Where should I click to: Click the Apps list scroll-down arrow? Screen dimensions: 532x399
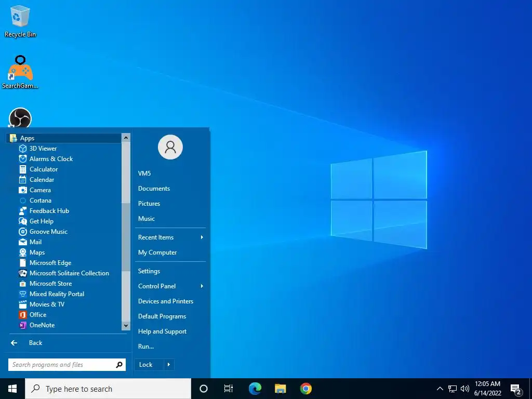[x=126, y=326]
